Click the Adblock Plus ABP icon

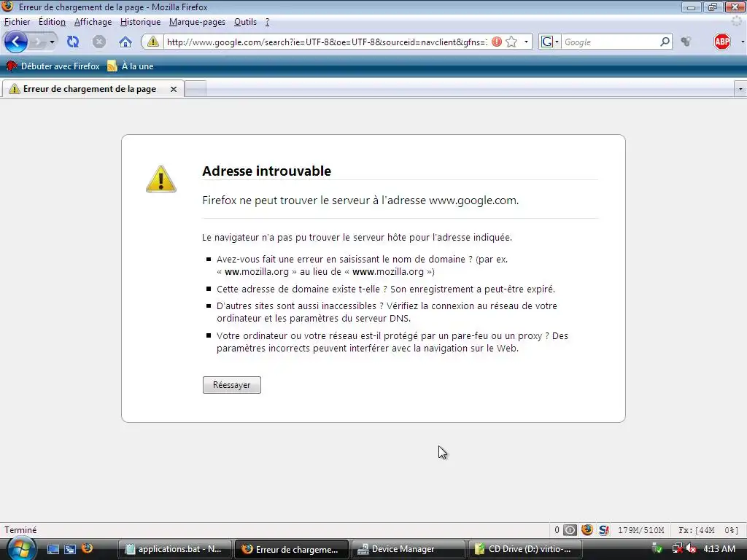tap(721, 42)
